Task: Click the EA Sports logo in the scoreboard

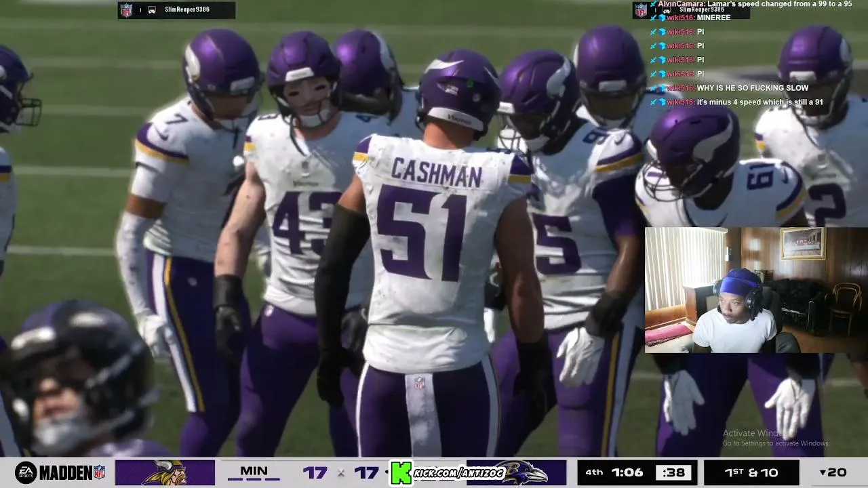Action: pyautogui.click(x=26, y=472)
